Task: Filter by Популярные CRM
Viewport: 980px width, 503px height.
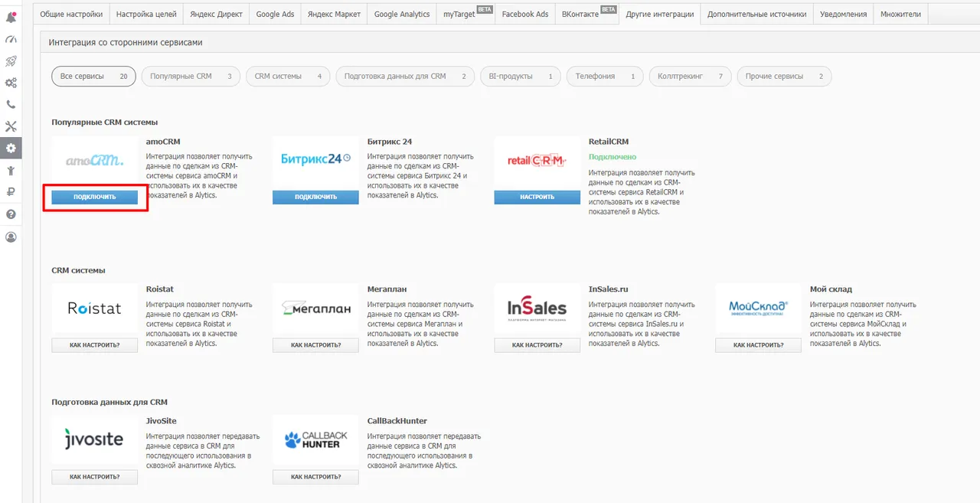Action: point(191,77)
